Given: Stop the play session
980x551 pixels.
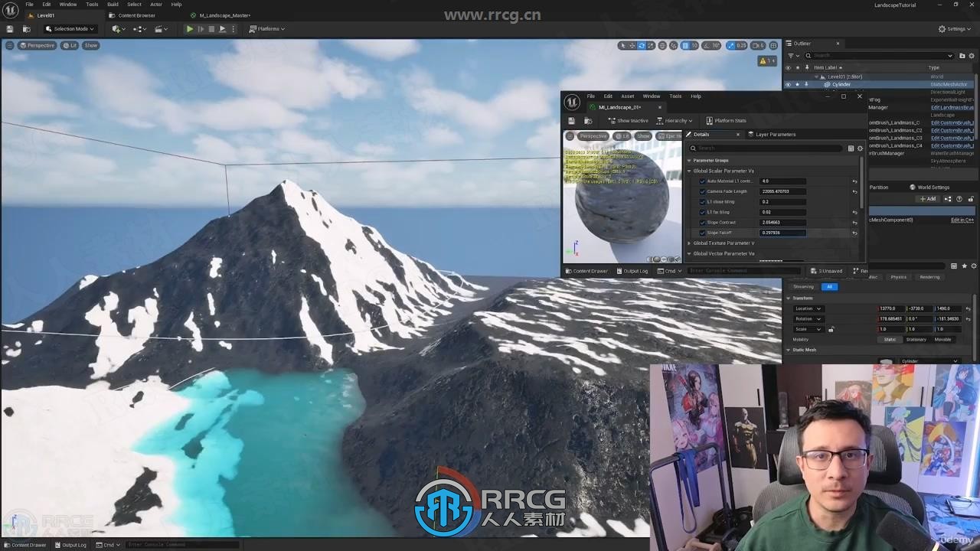Looking at the screenshot, I should coord(211,29).
